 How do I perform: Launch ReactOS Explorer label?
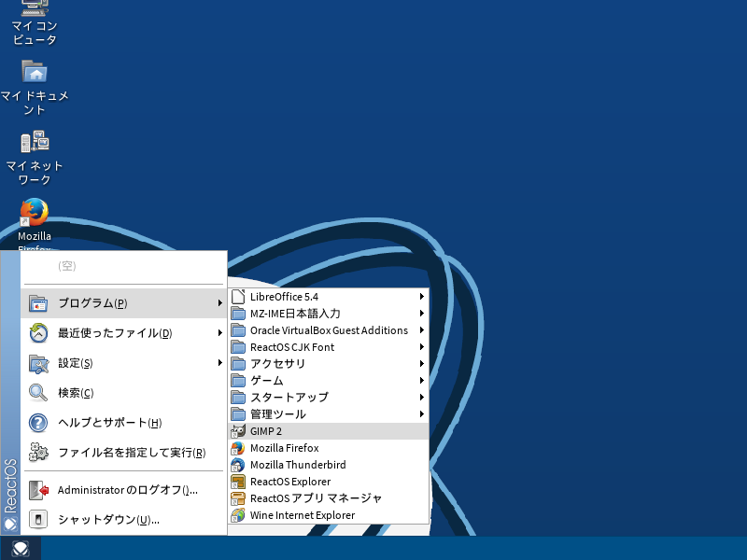point(290,482)
